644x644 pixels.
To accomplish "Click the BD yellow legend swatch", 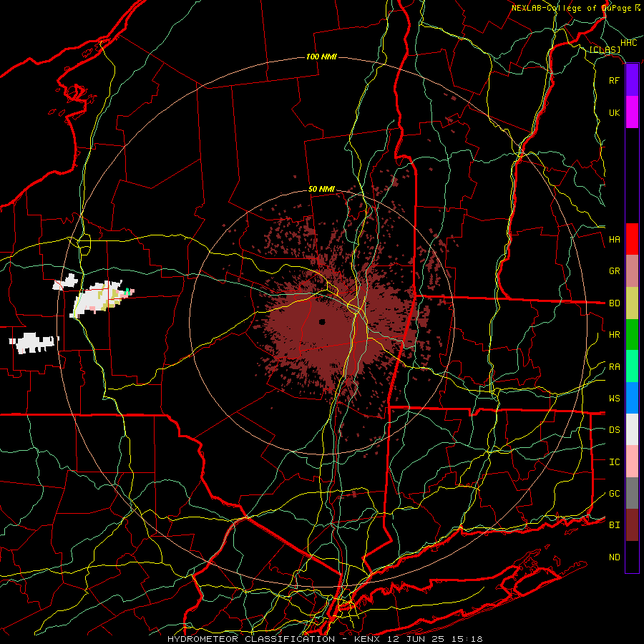I will pos(632,303).
